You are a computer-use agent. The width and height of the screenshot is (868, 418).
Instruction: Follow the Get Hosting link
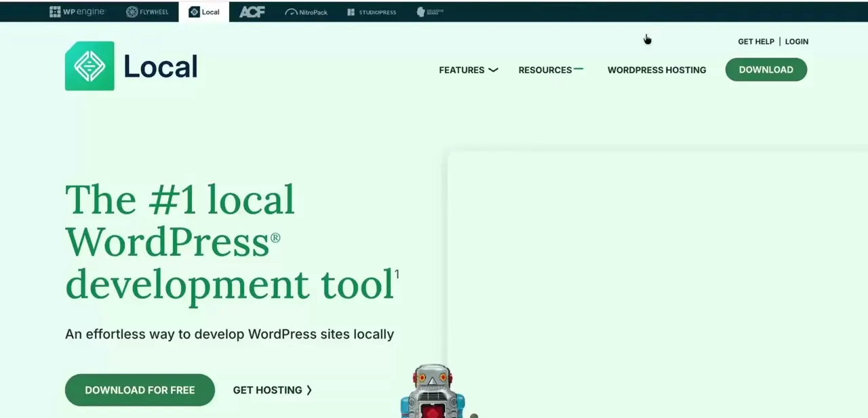pyautogui.click(x=273, y=390)
